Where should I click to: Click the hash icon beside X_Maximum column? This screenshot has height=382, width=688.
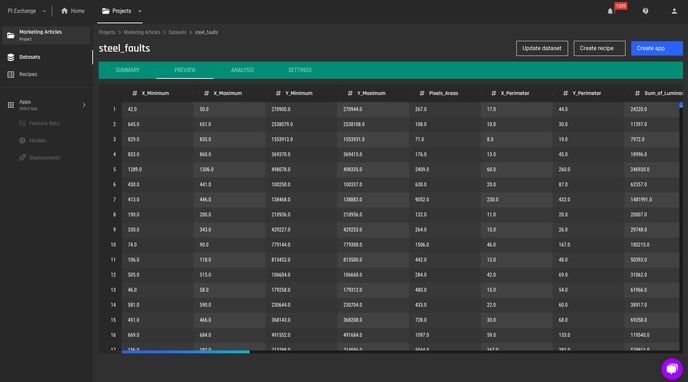tap(206, 93)
